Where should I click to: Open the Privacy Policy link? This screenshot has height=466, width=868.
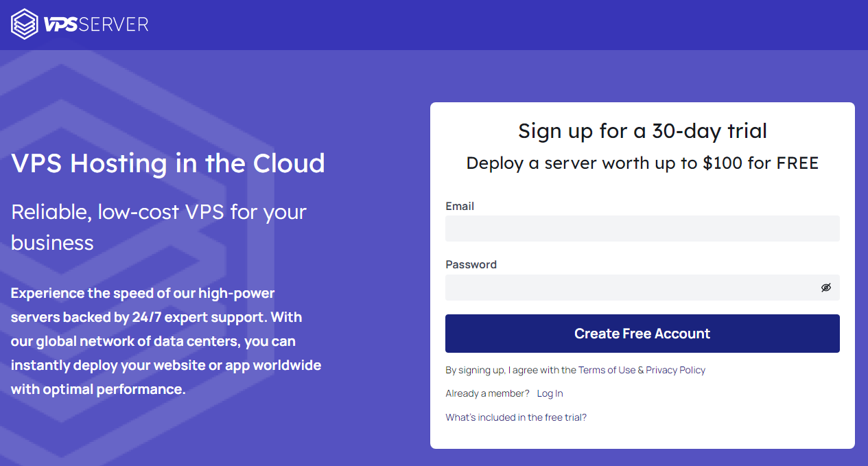tap(675, 370)
